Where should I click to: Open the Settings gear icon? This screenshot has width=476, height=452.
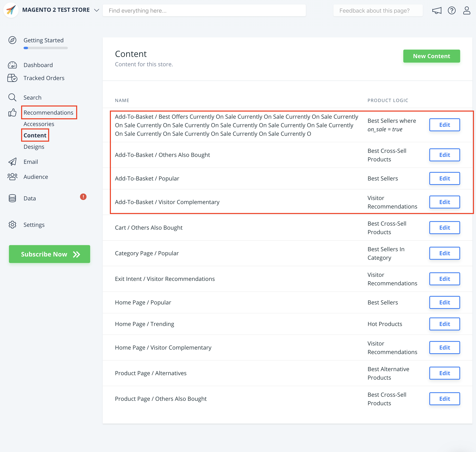click(x=12, y=225)
